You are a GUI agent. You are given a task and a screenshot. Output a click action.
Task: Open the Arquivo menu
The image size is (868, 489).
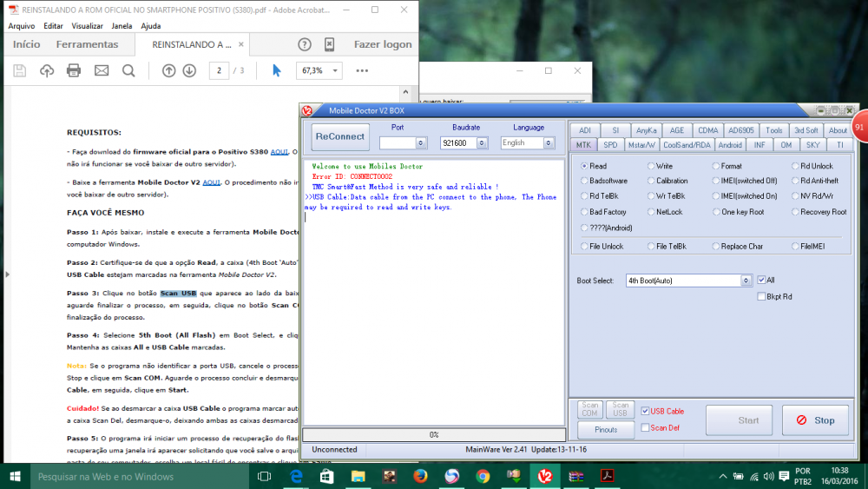22,25
